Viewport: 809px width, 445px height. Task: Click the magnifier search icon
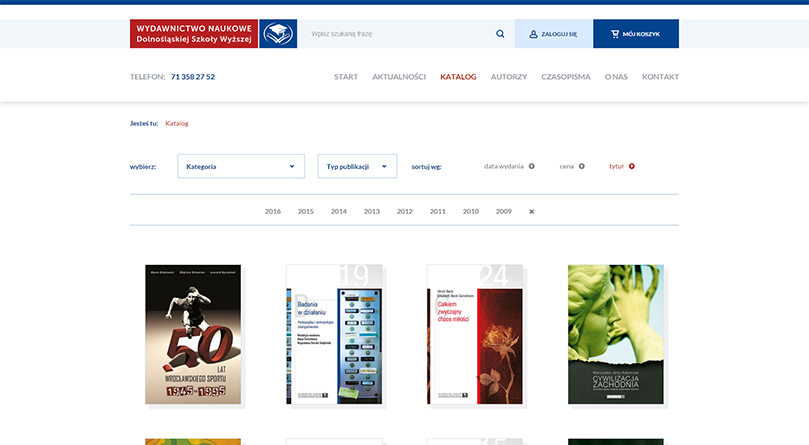[x=500, y=34]
